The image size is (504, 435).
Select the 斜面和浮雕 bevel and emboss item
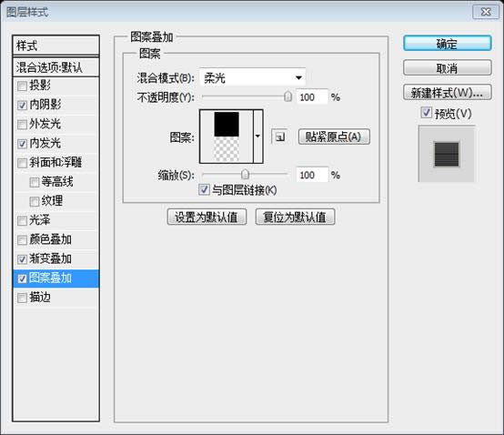pyautogui.click(x=55, y=162)
